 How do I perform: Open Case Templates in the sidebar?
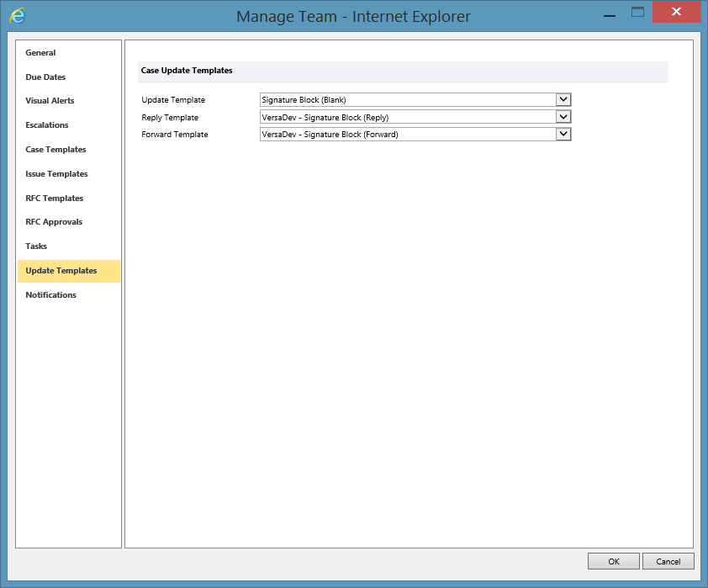tap(55, 150)
